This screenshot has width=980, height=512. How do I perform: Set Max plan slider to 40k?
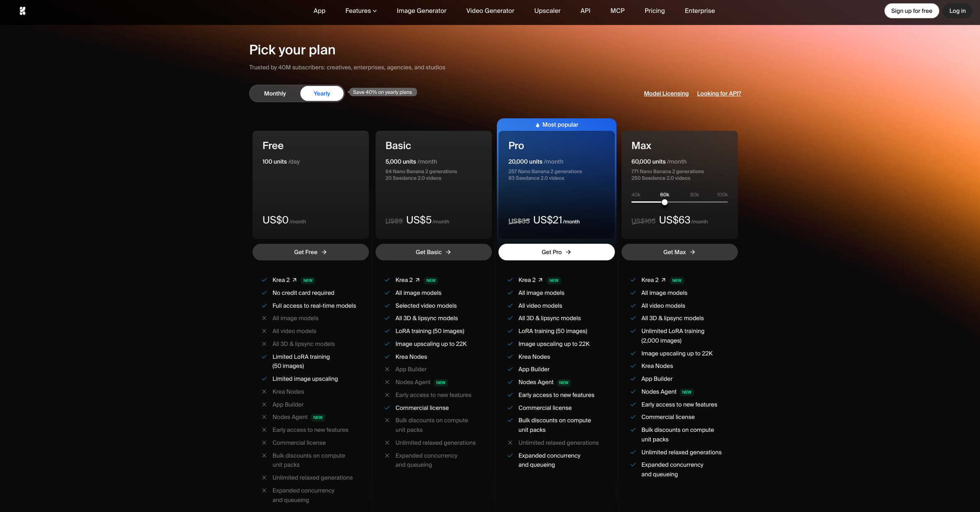(636, 195)
